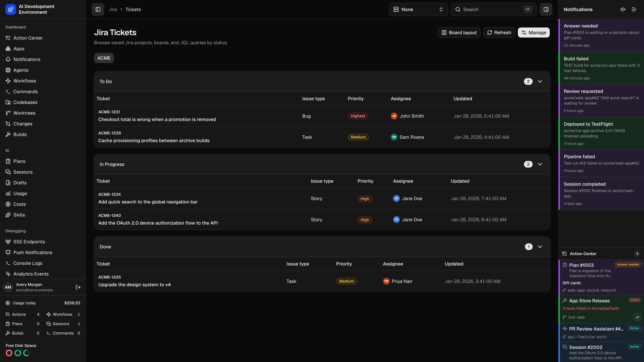Toggle the right panel icon in header
Image resolution: width=644 pixels, height=362 pixels.
[x=546, y=10]
